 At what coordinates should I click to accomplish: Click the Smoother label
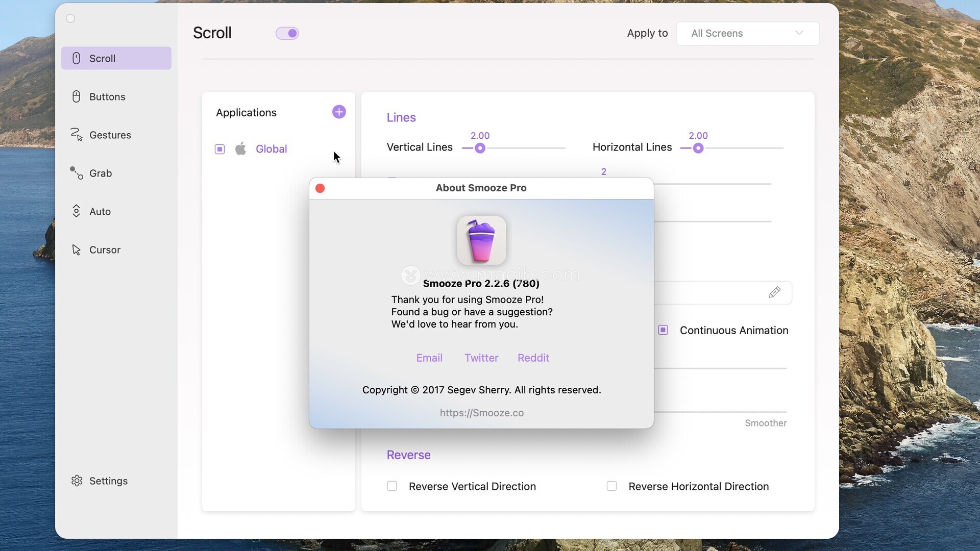(x=766, y=423)
